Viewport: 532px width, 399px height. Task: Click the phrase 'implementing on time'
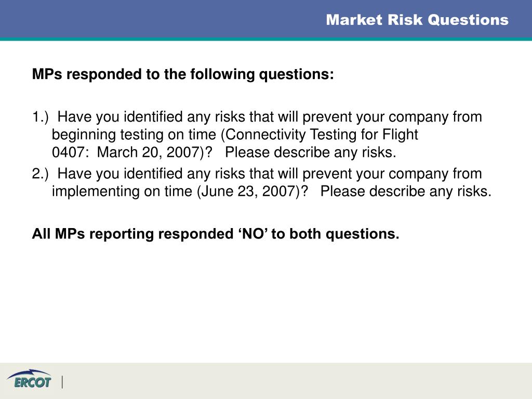122,191
